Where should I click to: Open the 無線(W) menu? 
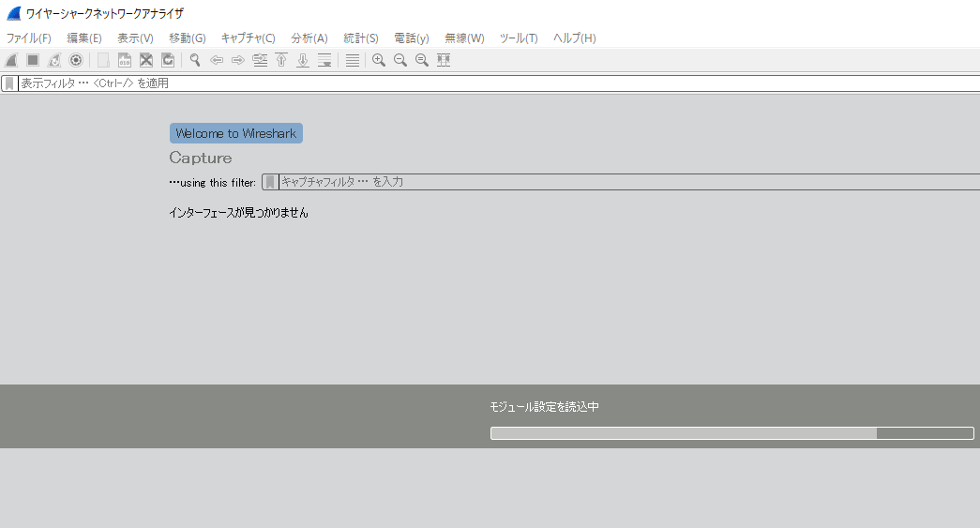(464, 38)
